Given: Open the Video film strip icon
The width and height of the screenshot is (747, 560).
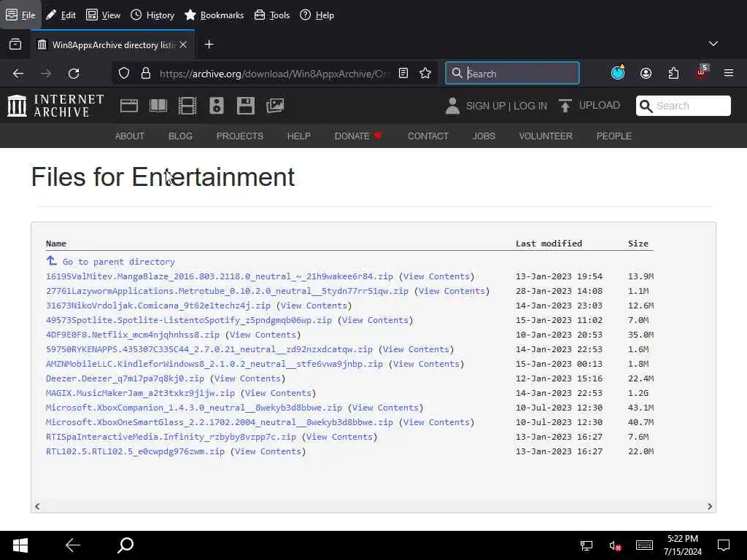Looking at the screenshot, I should [187, 106].
